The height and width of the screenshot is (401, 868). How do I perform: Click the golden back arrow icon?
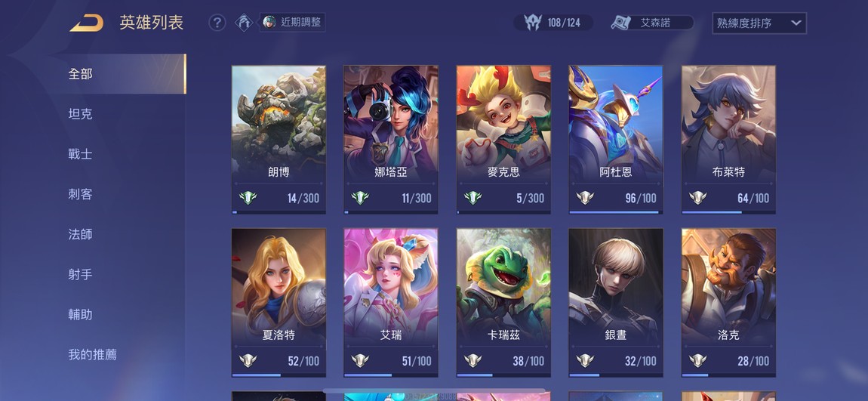pos(86,23)
